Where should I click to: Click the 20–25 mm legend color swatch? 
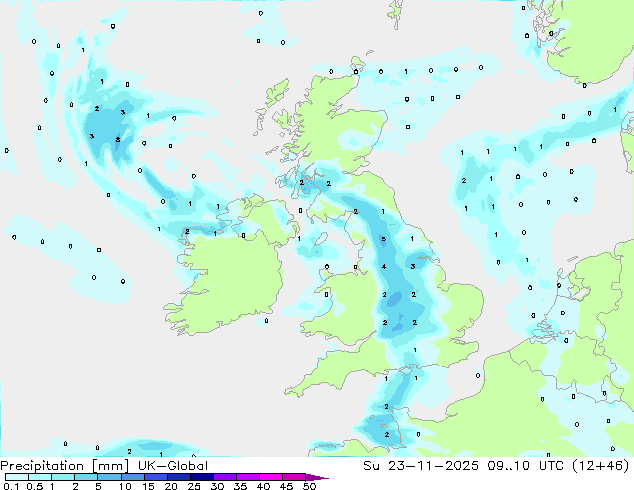click(x=178, y=477)
